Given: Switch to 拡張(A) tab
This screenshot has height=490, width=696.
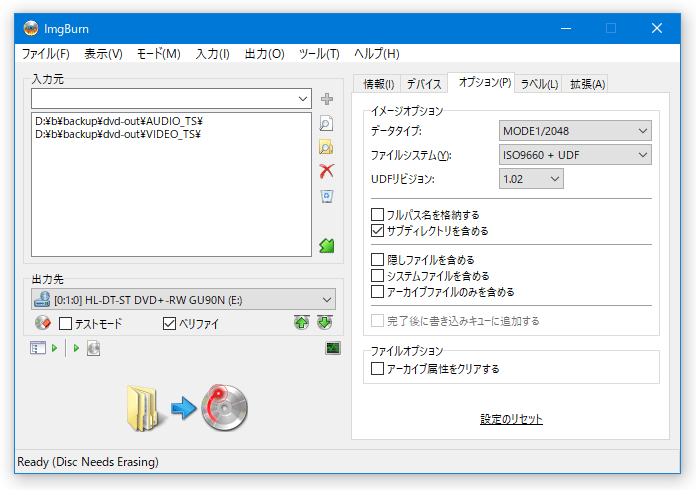Looking at the screenshot, I should (x=587, y=84).
